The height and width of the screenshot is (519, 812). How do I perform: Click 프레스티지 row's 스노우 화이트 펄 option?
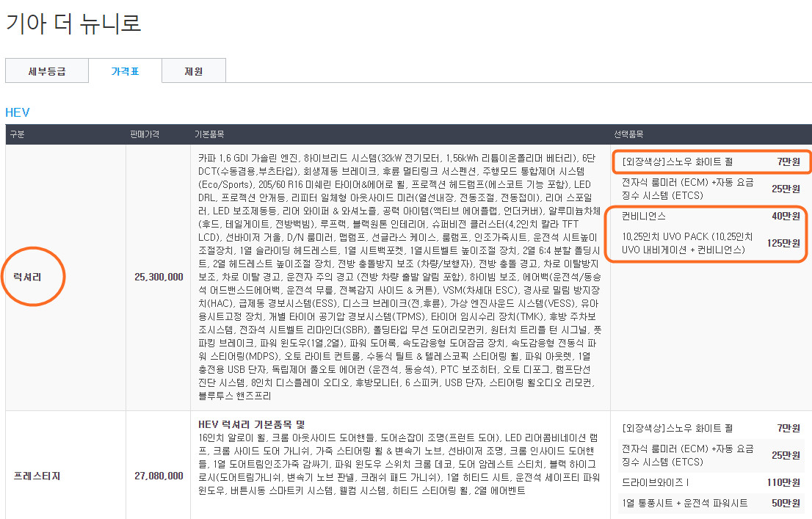coord(678,428)
